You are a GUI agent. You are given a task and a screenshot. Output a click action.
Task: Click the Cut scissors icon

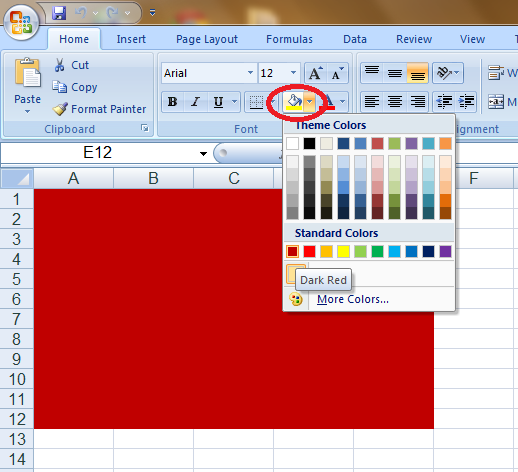(x=59, y=65)
